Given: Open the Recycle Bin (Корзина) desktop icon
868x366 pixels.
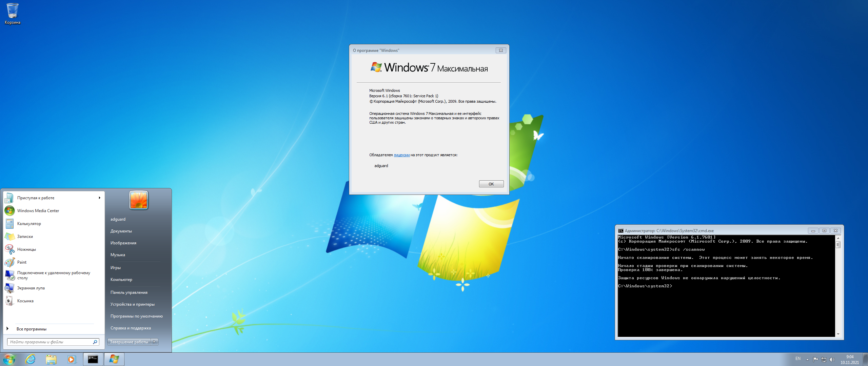Looking at the screenshot, I should [x=13, y=14].
